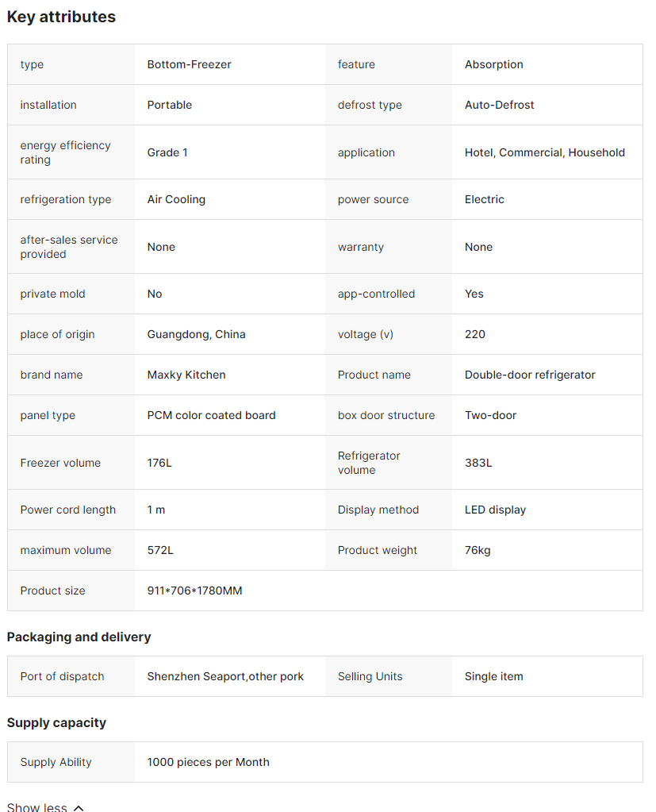Click the Grade 1 energy rating value
Image resolution: width=656 pixels, height=812 pixels.
click(167, 152)
